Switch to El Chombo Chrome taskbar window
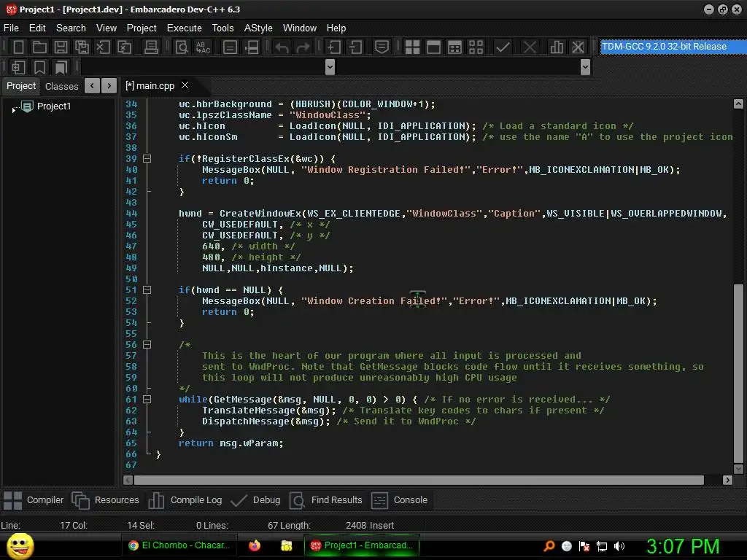This screenshot has width=747, height=560. pyautogui.click(x=179, y=545)
